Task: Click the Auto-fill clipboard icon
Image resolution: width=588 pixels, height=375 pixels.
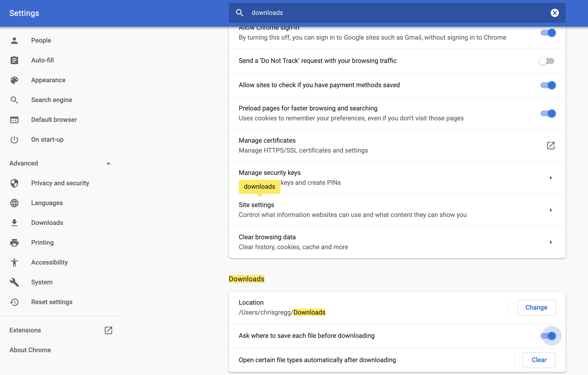Action: pos(14,60)
